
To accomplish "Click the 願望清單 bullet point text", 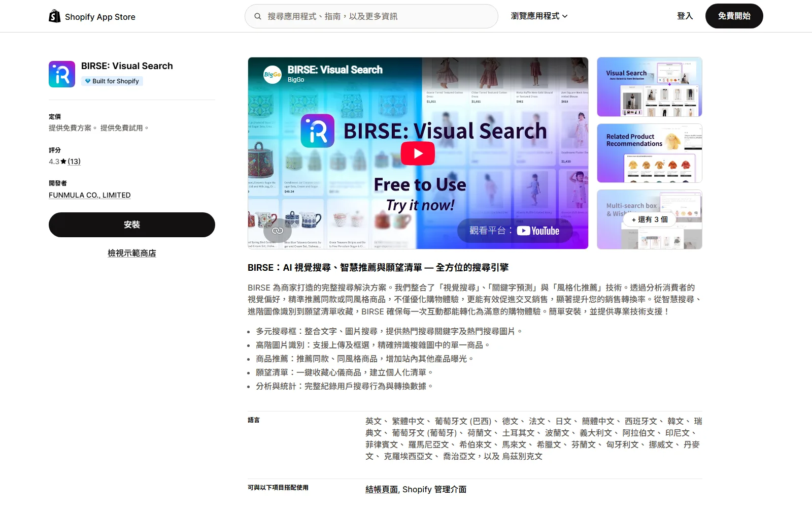I will click(x=345, y=372).
